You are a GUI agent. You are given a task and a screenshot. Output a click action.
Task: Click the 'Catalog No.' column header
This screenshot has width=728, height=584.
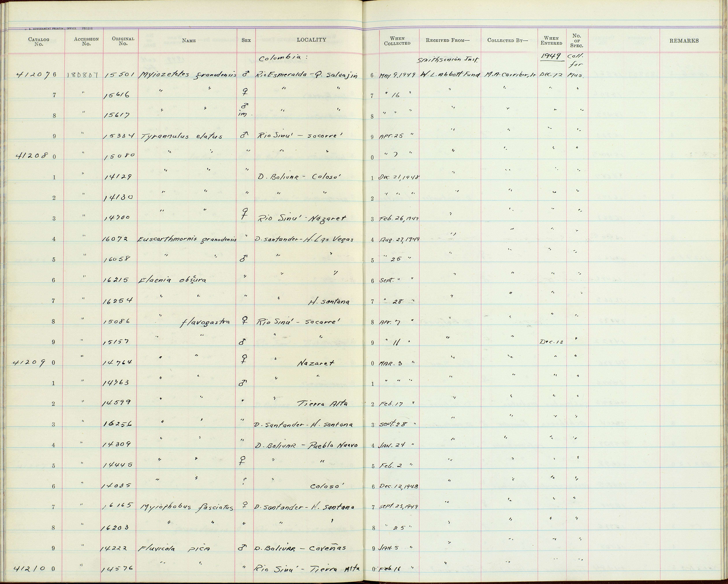(39, 42)
